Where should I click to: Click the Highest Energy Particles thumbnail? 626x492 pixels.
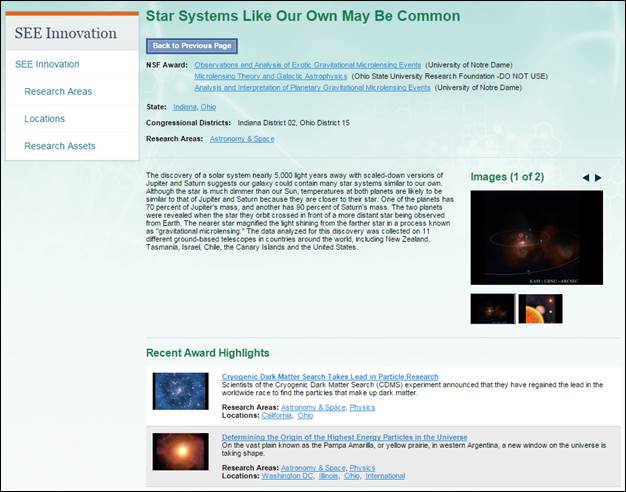tap(180, 451)
